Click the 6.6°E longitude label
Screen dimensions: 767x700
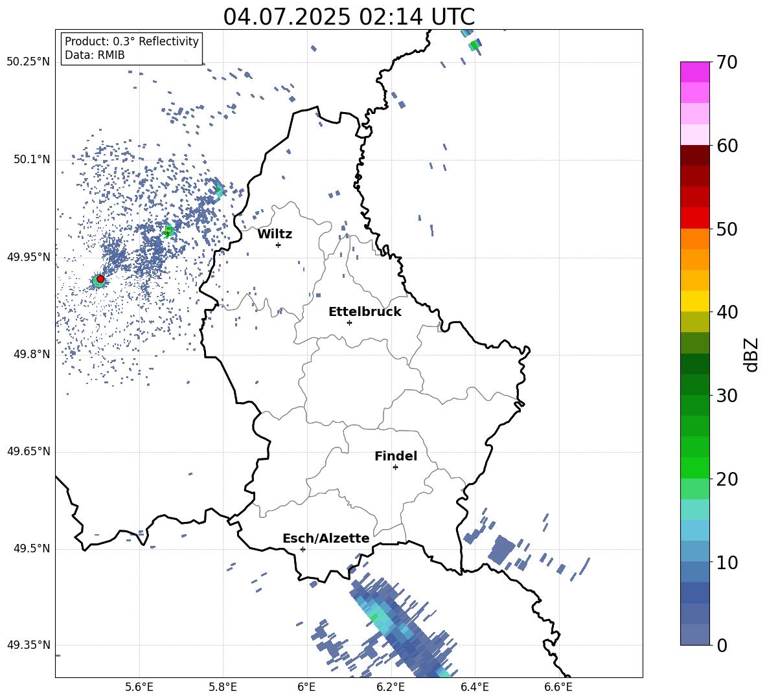pos(558,687)
